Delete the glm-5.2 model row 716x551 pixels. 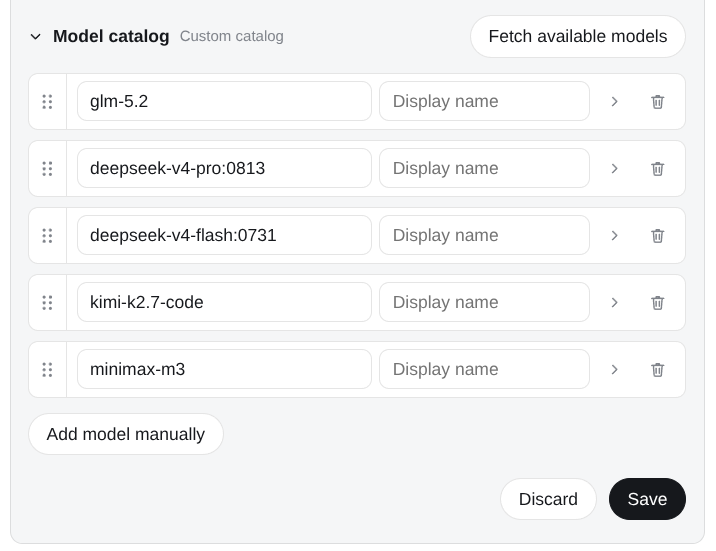coord(657,101)
